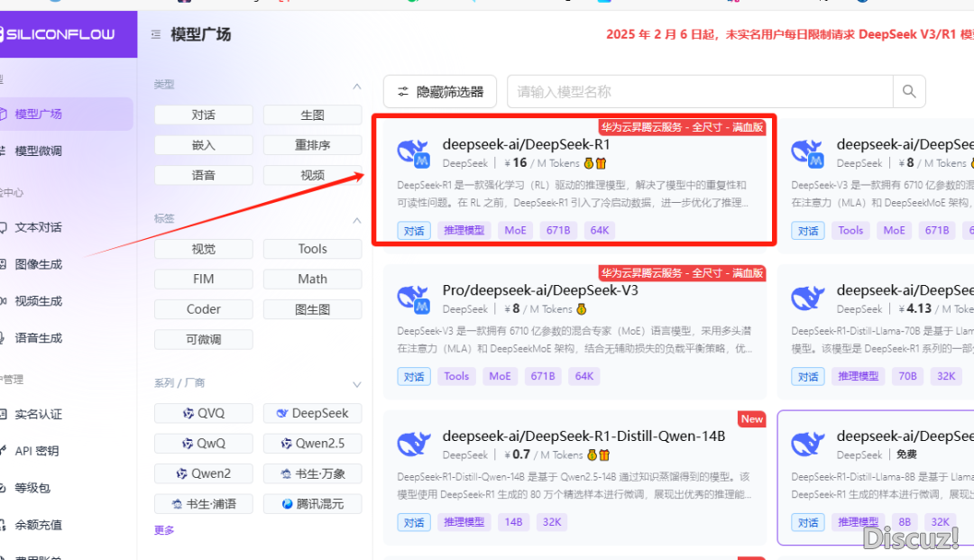Click the 等级包 sidebar icon

pyautogui.click(x=3, y=488)
